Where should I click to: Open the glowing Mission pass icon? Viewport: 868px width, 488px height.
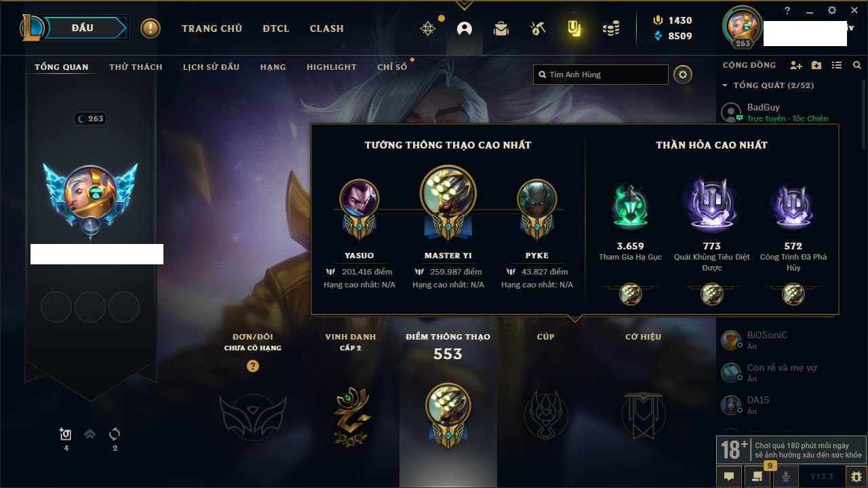574,28
